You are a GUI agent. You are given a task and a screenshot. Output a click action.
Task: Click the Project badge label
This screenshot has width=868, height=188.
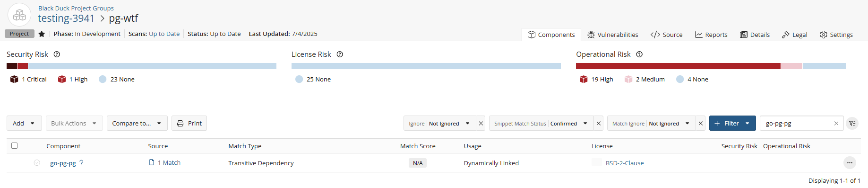[19, 34]
